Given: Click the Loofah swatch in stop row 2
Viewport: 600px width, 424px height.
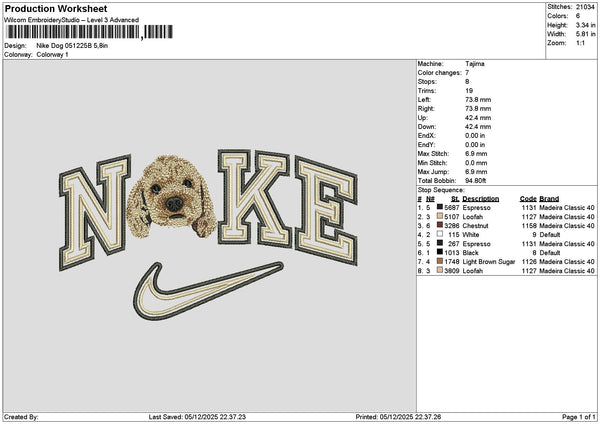Looking at the screenshot, I should (x=440, y=216).
